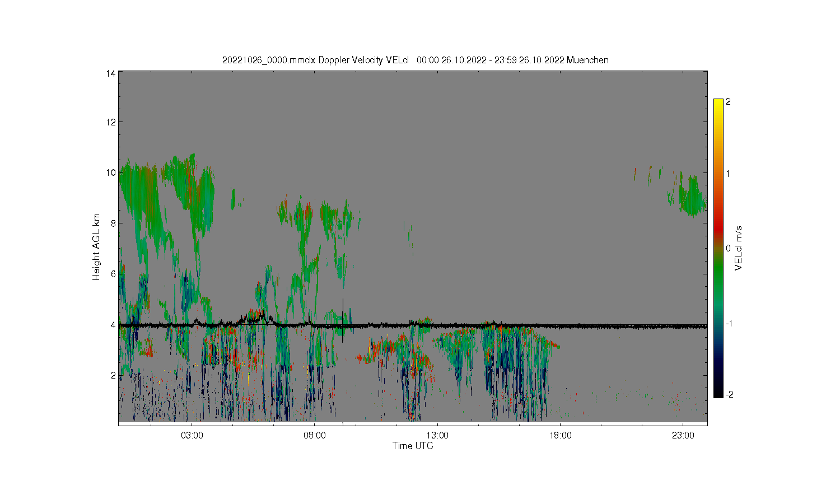Click the 13:00 time tick label
Viewport: 840px width, 504px height.
(x=437, y=435)
